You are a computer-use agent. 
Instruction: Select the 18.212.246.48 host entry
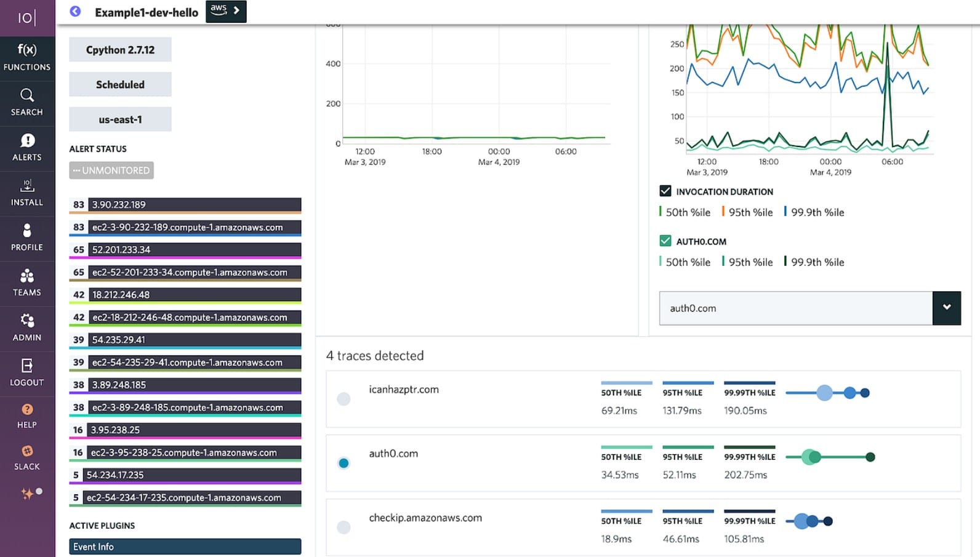coord(185,295)
